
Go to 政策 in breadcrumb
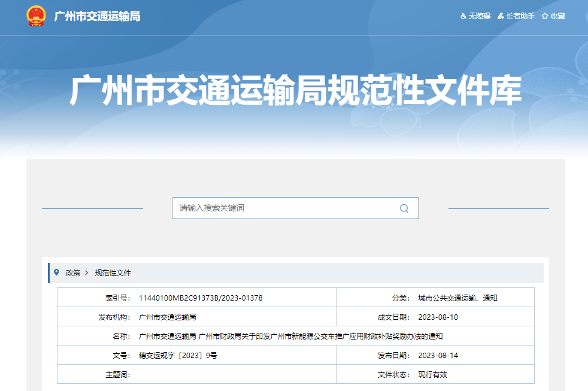pyautogui.click(x=73, y=273)
